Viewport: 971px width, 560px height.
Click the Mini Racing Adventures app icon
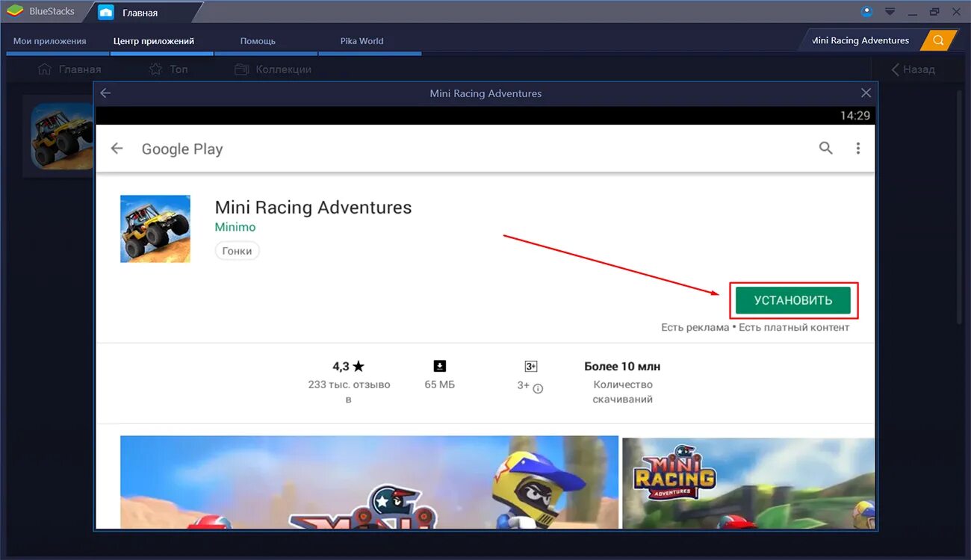155,228
